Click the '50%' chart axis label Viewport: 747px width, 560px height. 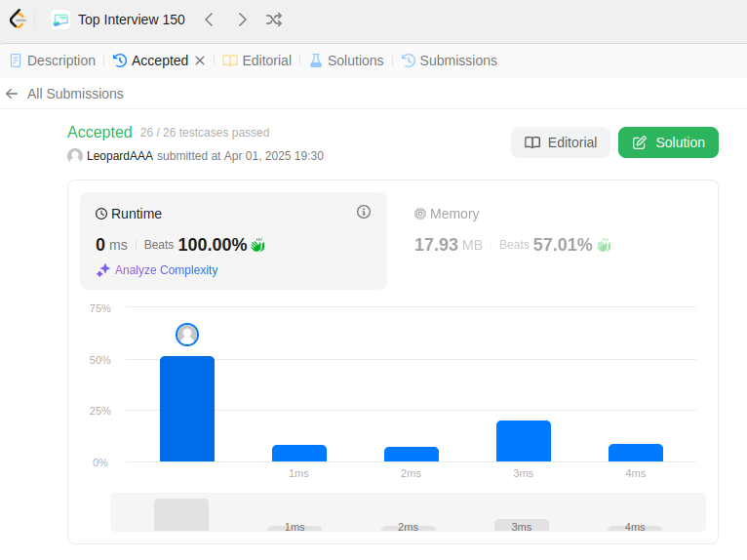100,360
